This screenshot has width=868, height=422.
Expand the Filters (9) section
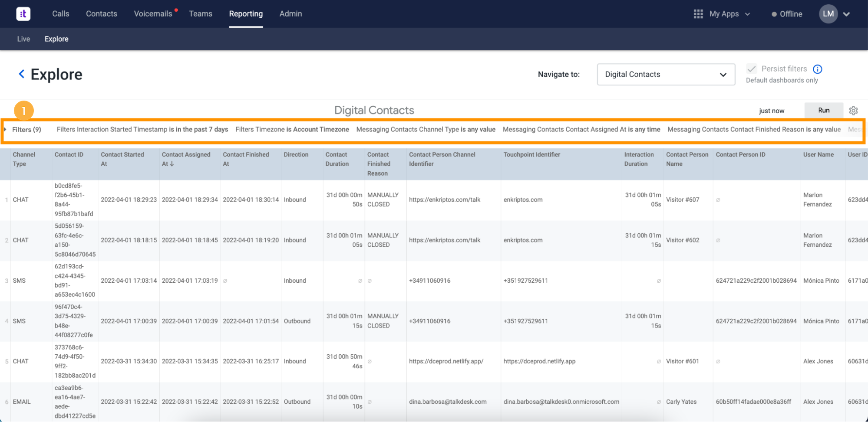point(23,130)
